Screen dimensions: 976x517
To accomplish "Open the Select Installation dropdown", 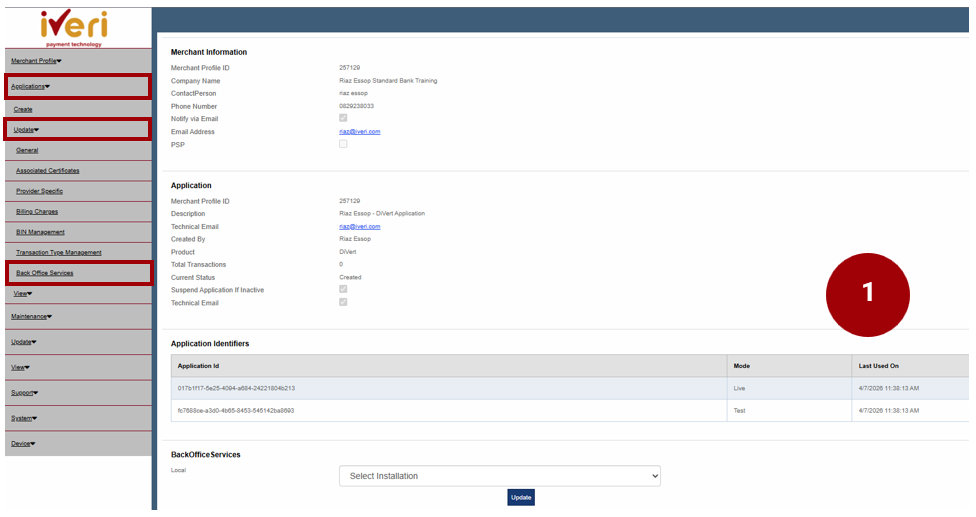I will [500, 476].
